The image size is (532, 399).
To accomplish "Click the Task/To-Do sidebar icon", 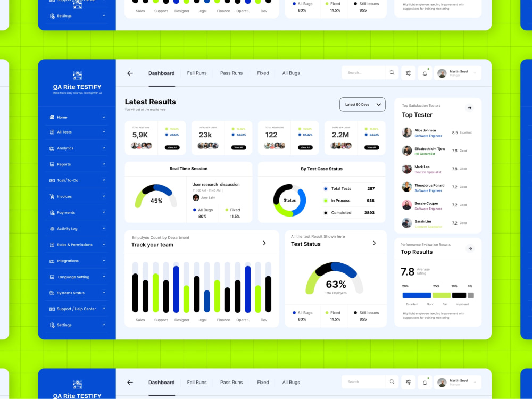I will click(x=52, y=180).
